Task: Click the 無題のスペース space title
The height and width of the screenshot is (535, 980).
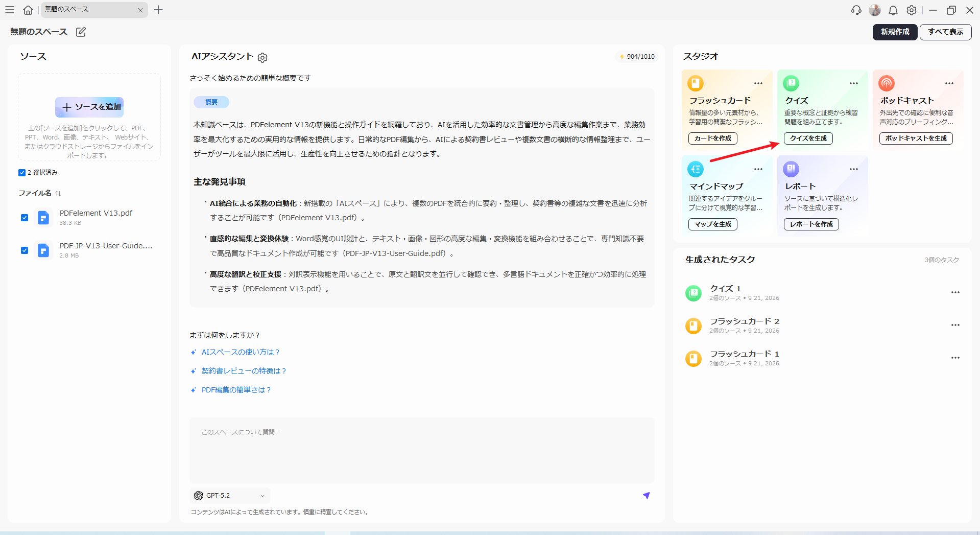Action: [x=39, y=32]
